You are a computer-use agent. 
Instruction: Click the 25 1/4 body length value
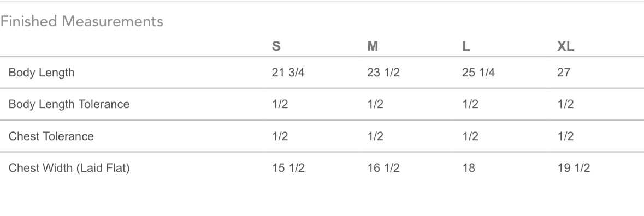click(x=478, y=73)
